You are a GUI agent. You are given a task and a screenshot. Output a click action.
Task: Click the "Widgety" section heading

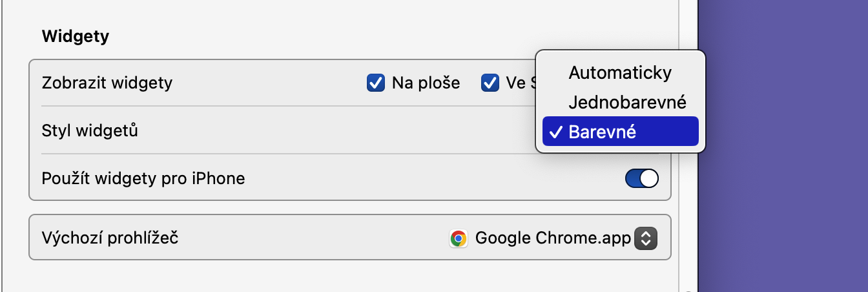pos(76,37)
